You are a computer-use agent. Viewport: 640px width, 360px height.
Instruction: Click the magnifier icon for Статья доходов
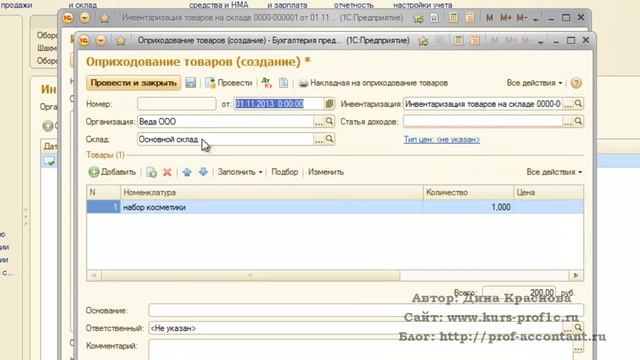pos(578,122)
